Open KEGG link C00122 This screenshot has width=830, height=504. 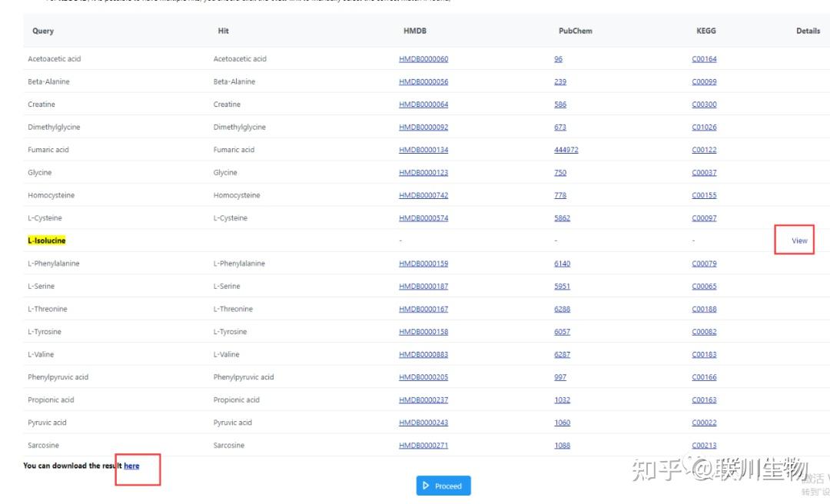click(x=704, y=150)
